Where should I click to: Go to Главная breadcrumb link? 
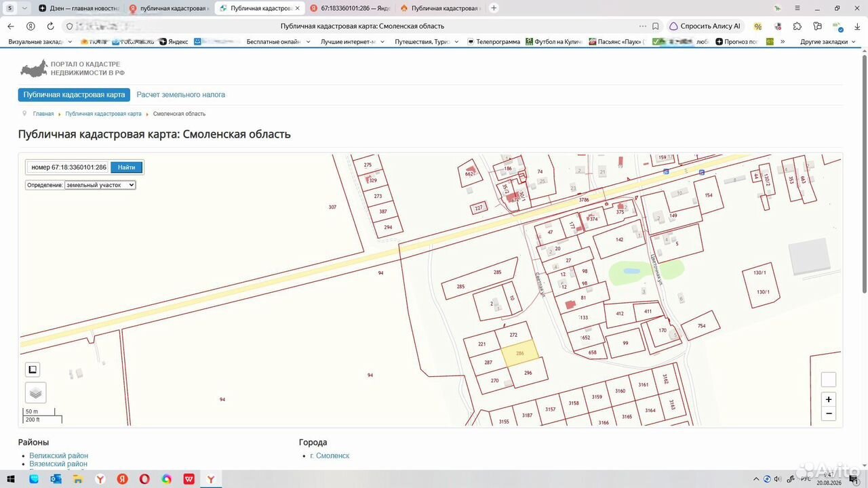pyautogui.click(x=43, y=114)
